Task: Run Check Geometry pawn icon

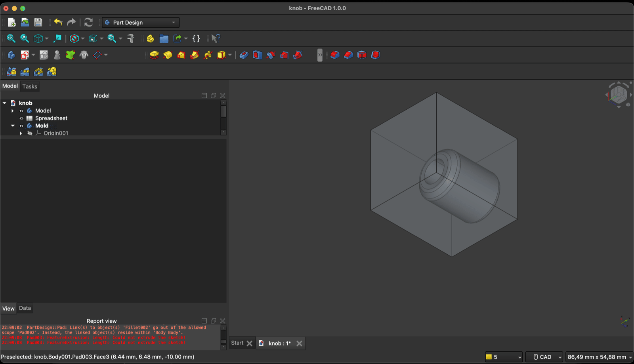Action: coord(57,55)
